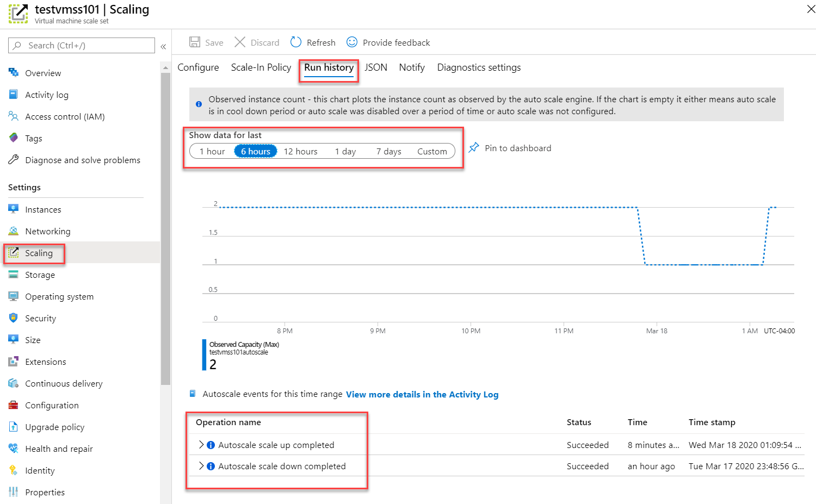Click the Health and repair heart icon
This screenshot has height=504, width=816.
coord(14,448)
